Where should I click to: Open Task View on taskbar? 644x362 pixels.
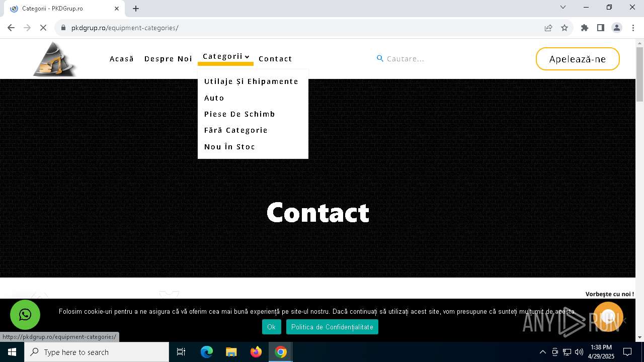181,352
